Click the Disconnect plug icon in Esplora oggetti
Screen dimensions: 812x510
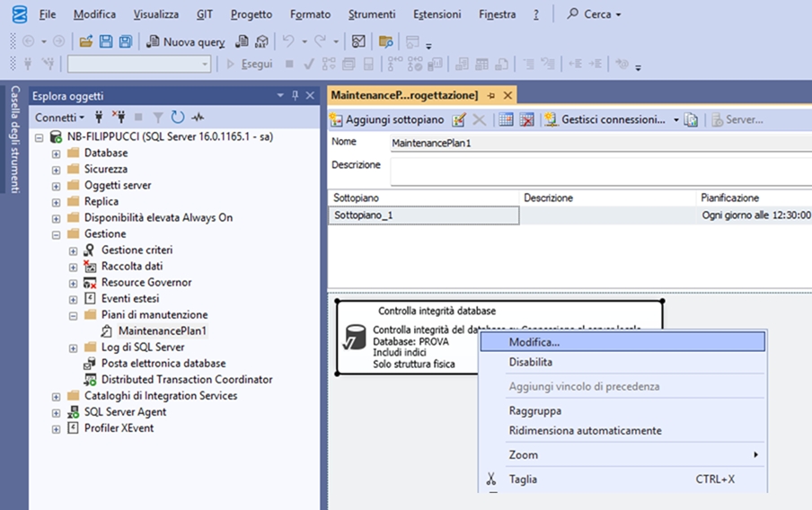[x=118, y=118]
